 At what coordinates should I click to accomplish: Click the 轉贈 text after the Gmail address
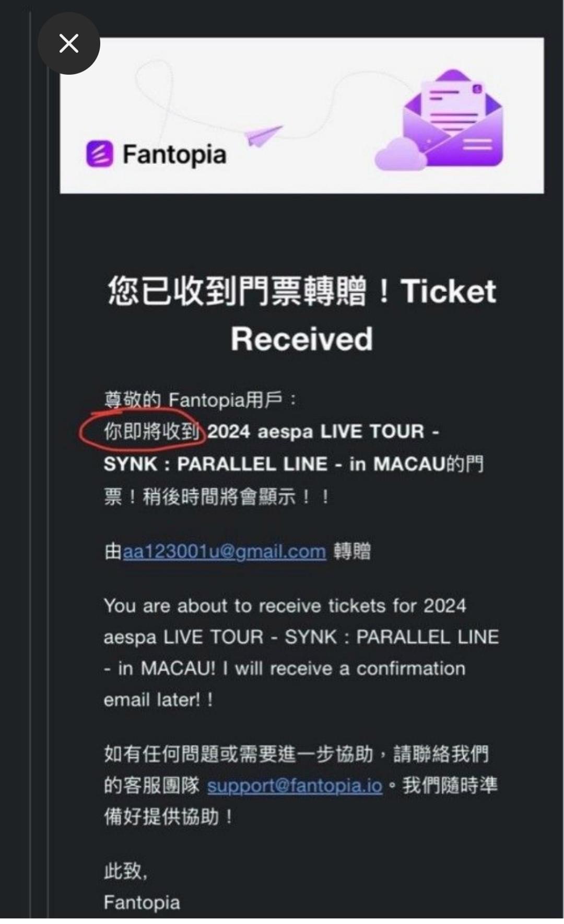coord(352,551)
